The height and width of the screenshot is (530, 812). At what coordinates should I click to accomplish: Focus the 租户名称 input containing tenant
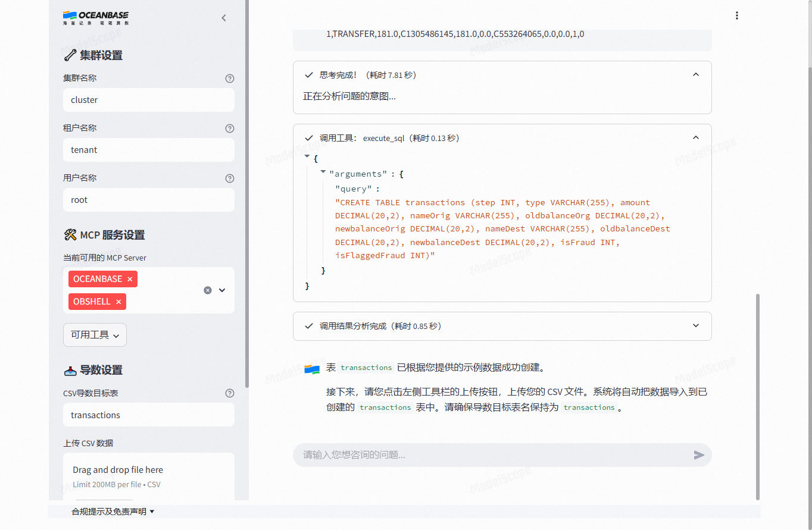point(149,150)
